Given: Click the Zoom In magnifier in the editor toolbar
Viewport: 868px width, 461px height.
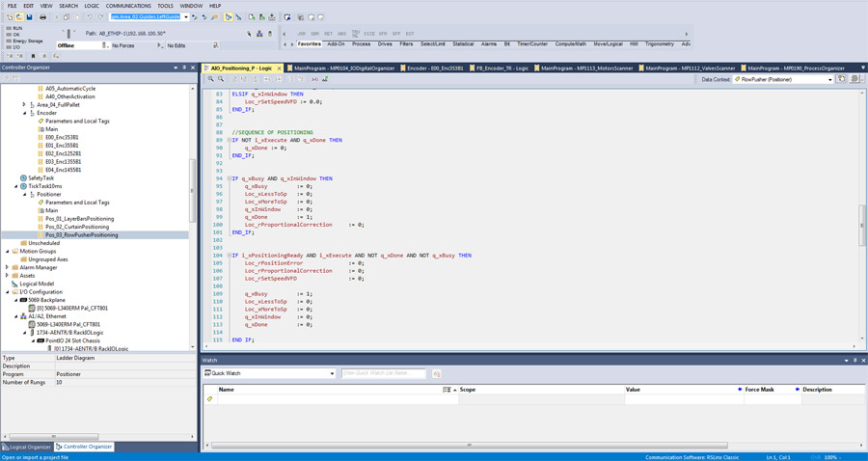Looking at the screenshot, I should 211,79.
